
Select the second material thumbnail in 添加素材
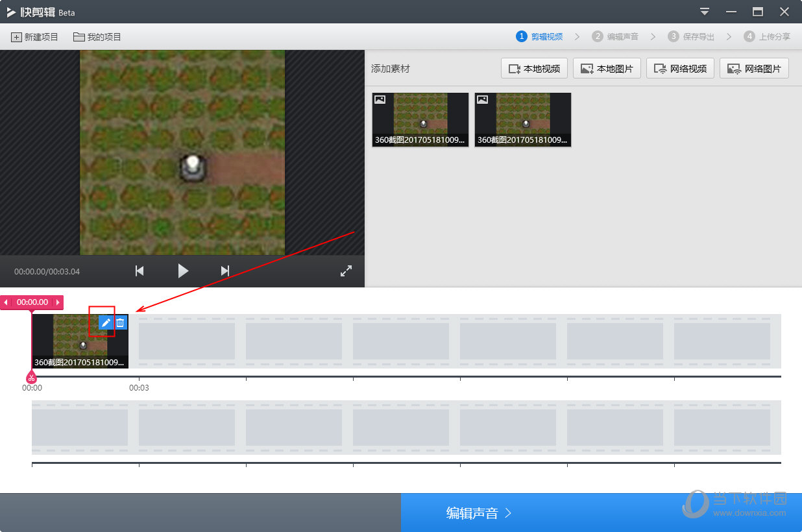tap(523, 119)
